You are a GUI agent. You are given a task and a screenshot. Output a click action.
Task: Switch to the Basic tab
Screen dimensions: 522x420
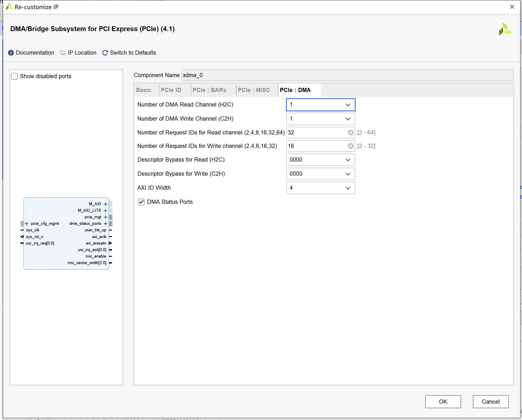143,90
